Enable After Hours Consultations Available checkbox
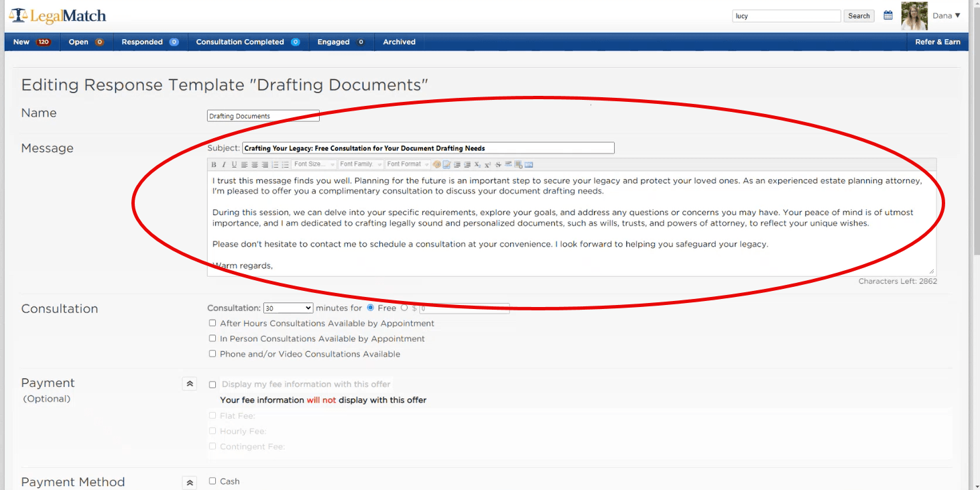 pos(212,323)
